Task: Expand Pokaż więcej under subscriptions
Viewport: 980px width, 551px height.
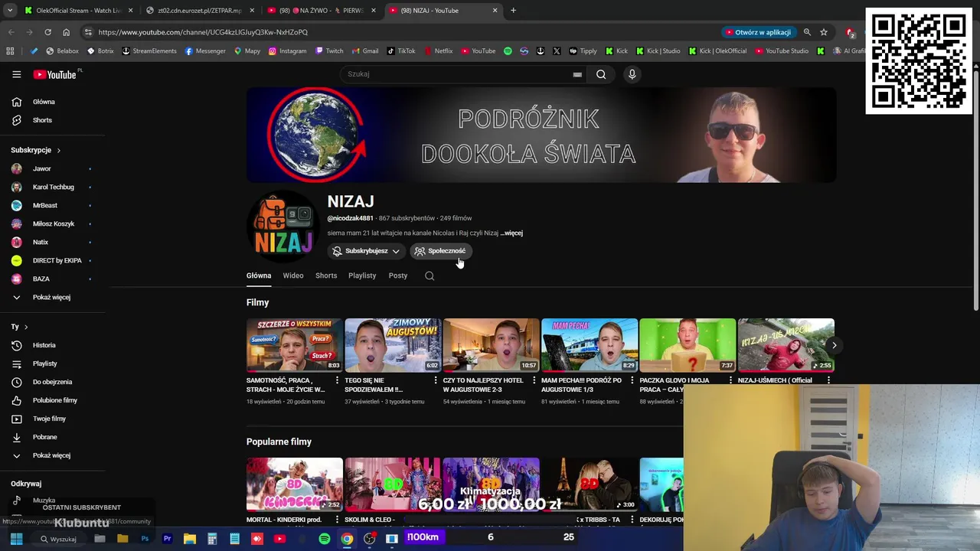Action: (x=52, y=297)
